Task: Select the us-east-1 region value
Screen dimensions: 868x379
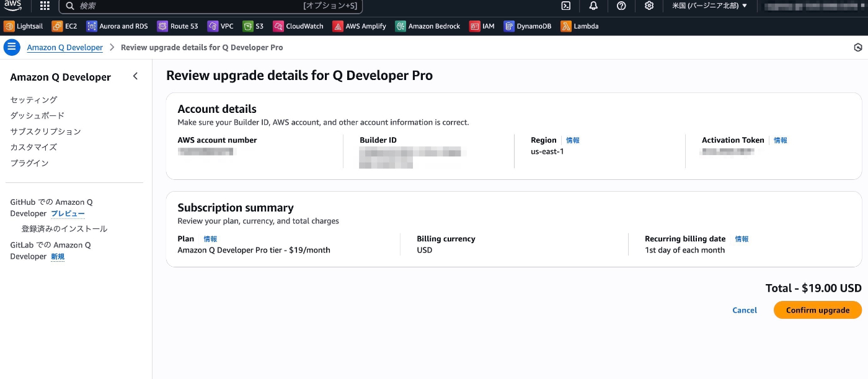Action: pyautogui.click(x=547, y=151)
